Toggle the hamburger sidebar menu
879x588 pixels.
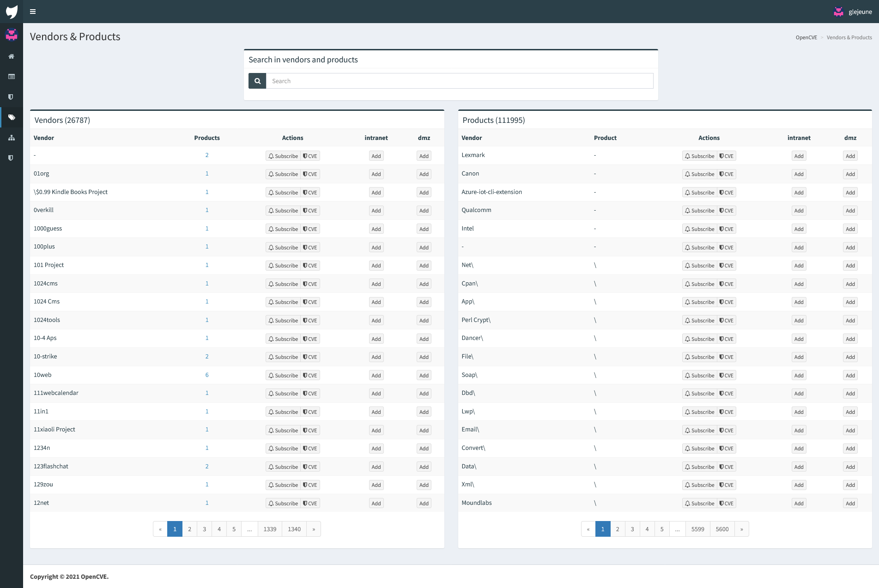(33, 12)
